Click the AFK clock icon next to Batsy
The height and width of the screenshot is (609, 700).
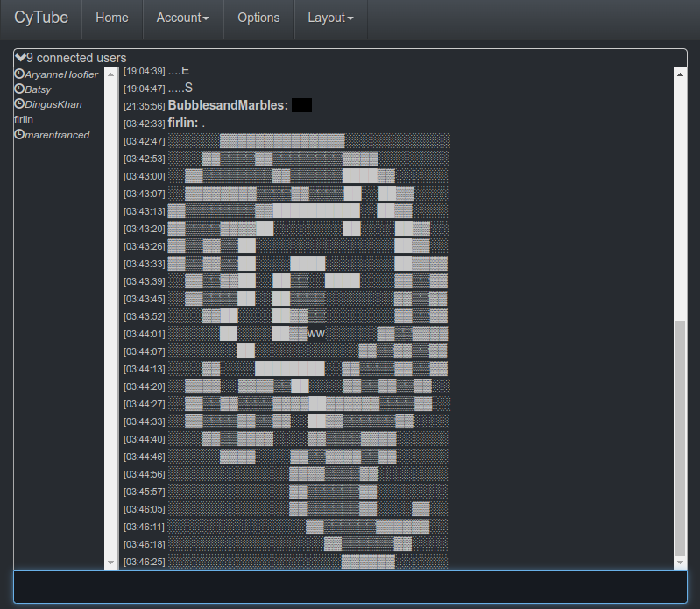coord(19,89)
